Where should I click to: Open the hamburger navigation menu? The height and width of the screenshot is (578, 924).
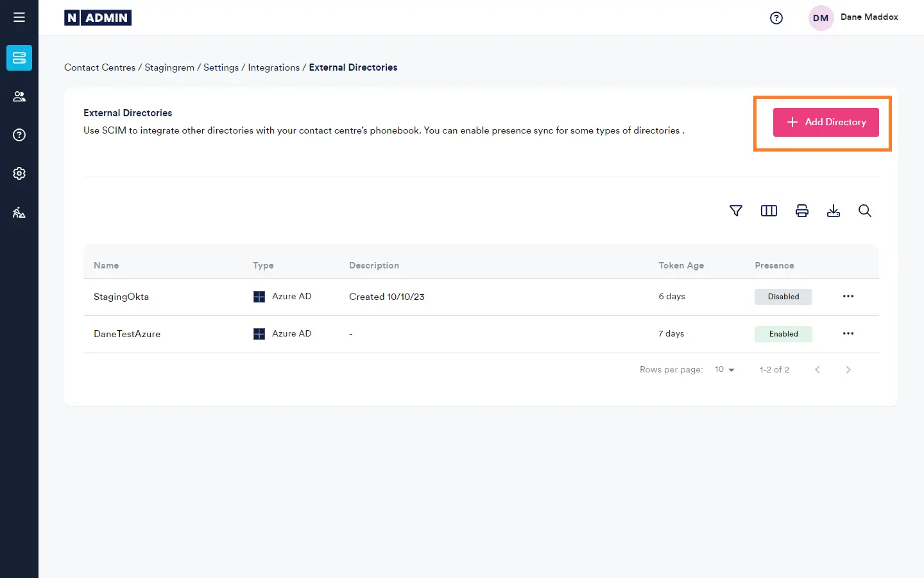[x=19, y=17]
